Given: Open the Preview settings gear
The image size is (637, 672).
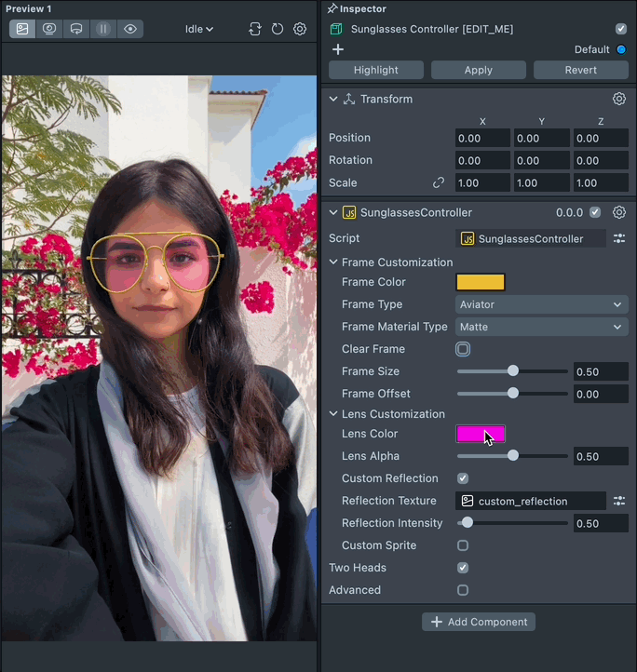Looking at the screenshot, I should 300,29.
